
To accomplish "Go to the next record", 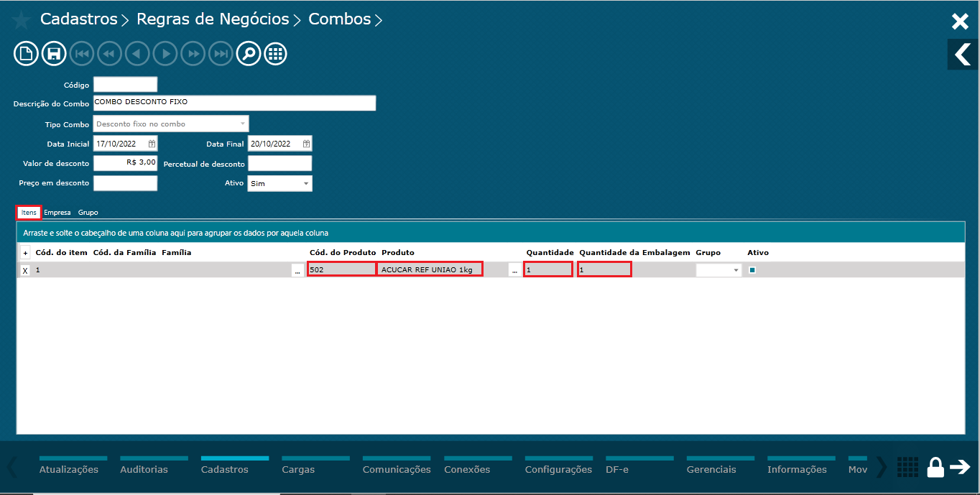I will [165, 54].
